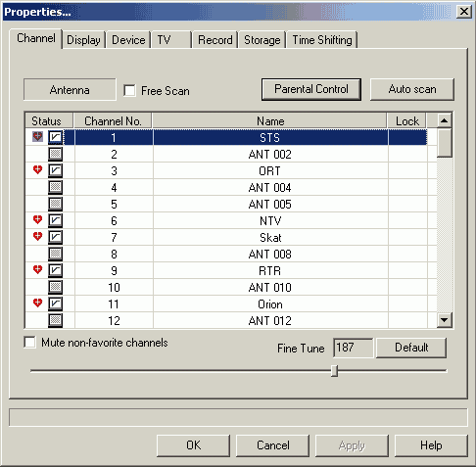The image size is (476, 467).
Task: Click the channel list scroll up arrow
Action: coord(444,120)
